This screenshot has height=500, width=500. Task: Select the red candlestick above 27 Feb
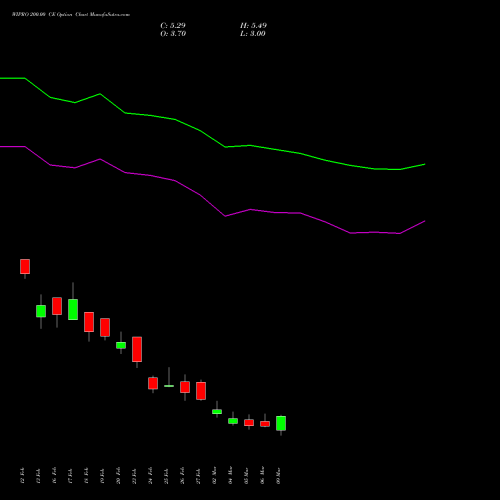(201, 391)
